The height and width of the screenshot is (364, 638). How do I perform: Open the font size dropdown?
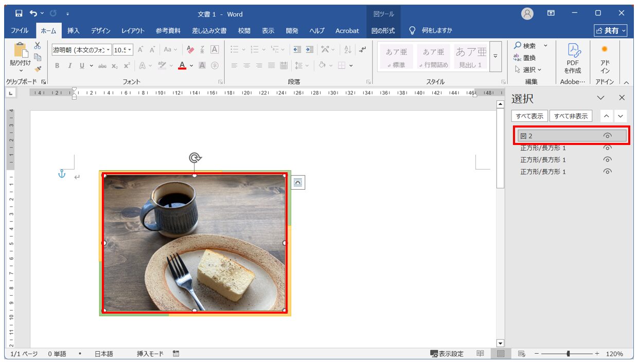pyautogui.click(x=130, y=50)
